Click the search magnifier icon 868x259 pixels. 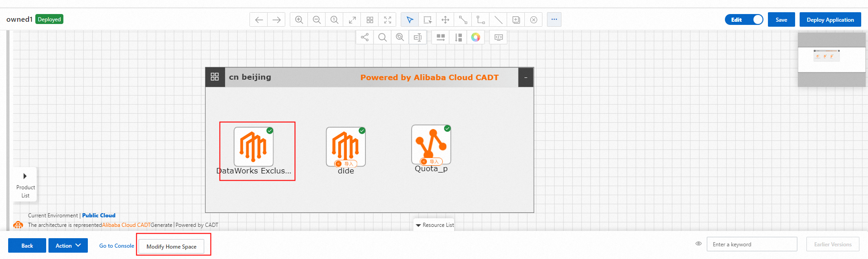[382, 37]
